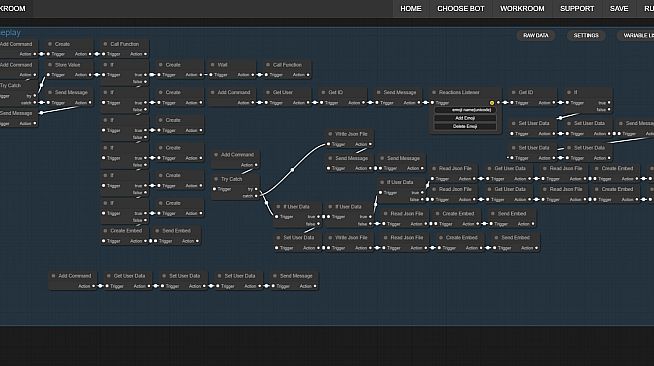This screenshot has width=654, height=366.
Task: Click the Trigger port of Reactions Listener
Action: (x=433, y=103)
